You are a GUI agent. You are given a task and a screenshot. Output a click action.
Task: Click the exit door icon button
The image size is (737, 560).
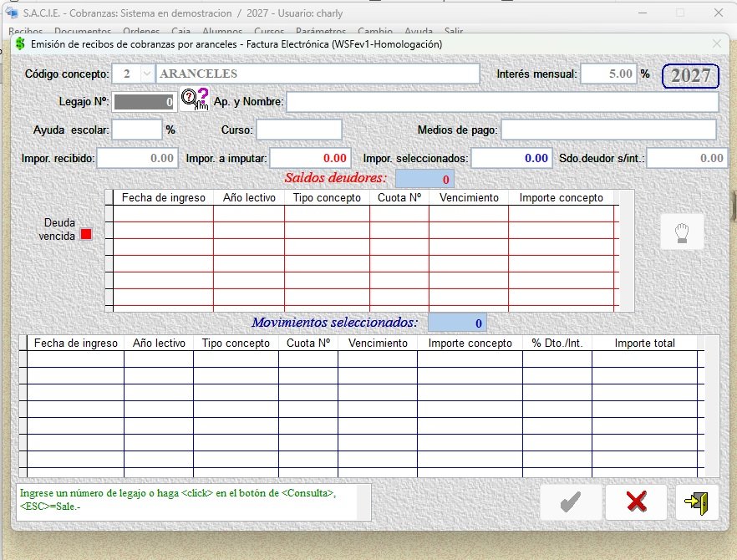pos(697,502)
